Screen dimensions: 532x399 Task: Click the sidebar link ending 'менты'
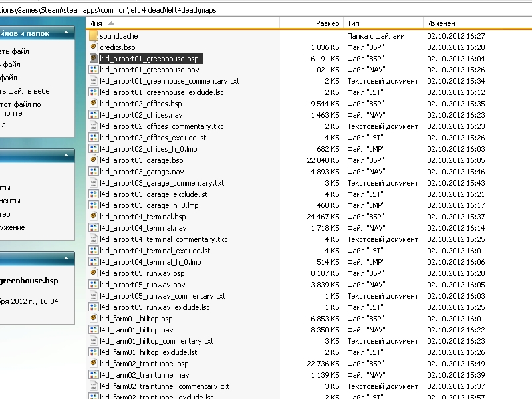point(10,201)
